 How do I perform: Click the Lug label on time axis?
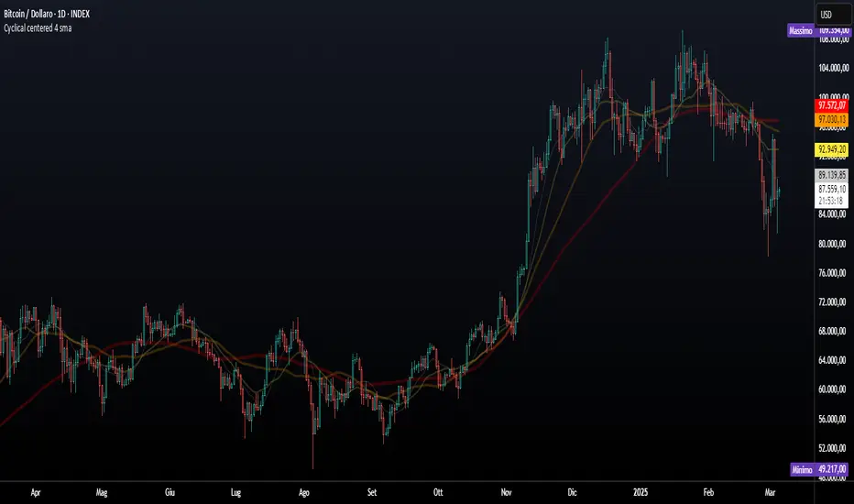click(x=235, y=493)
